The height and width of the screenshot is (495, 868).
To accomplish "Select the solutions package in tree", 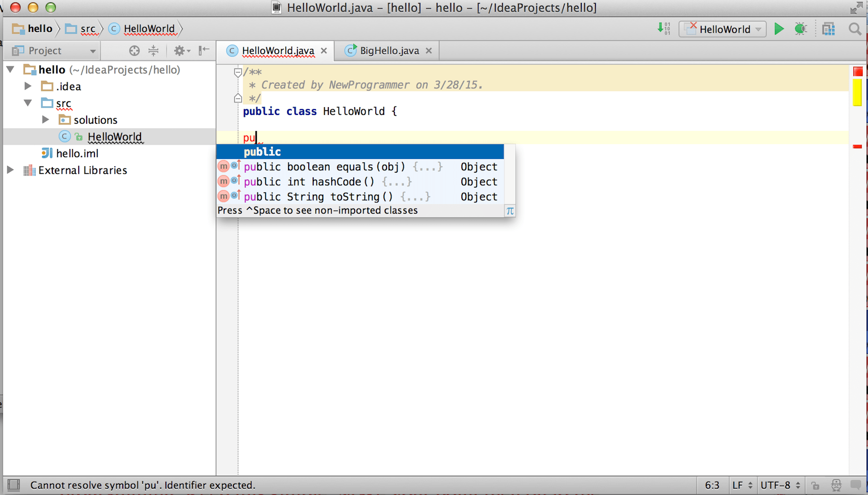I will pos(88,120).
